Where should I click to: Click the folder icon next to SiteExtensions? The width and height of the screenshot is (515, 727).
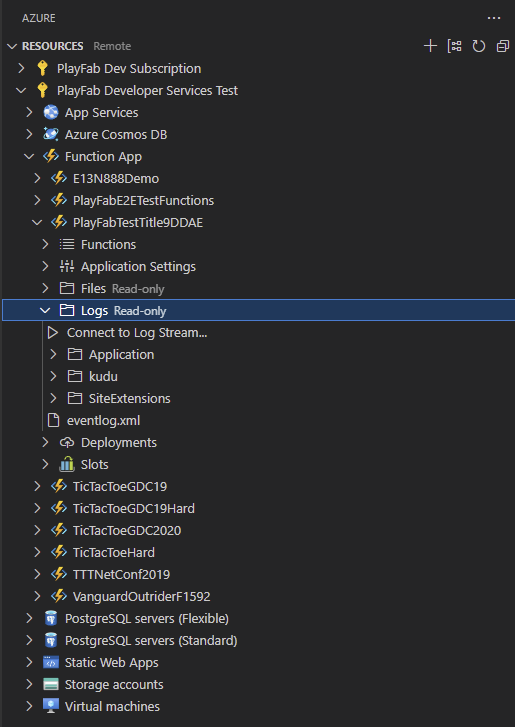click(x=75, y=398)
